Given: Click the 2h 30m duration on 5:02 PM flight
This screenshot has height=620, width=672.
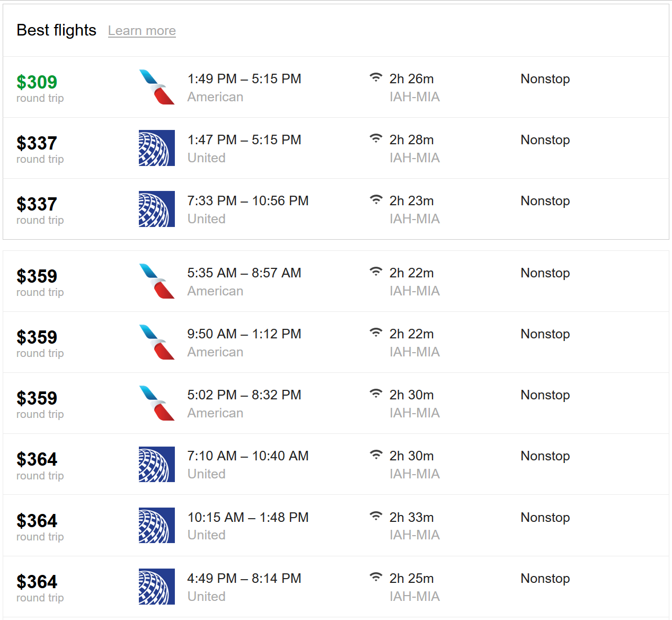Looking at the screenshot, I should 412,395.
